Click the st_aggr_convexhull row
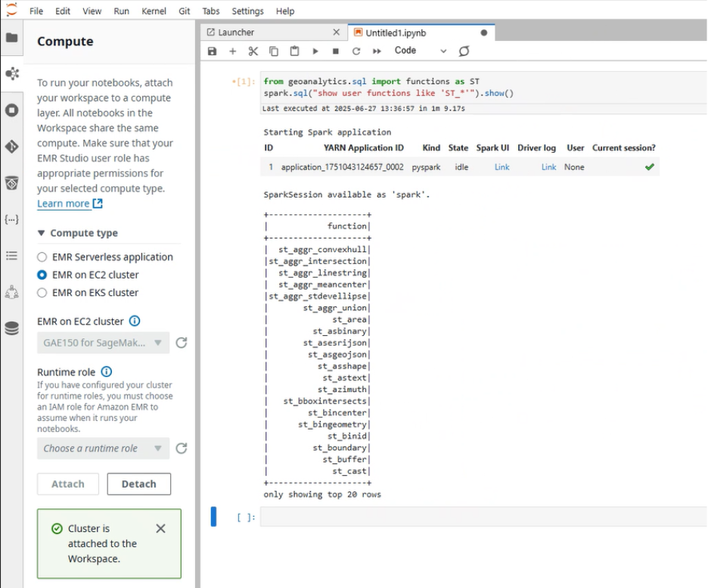The width and height of the screenshot is (708, 588). coord(318,249)
